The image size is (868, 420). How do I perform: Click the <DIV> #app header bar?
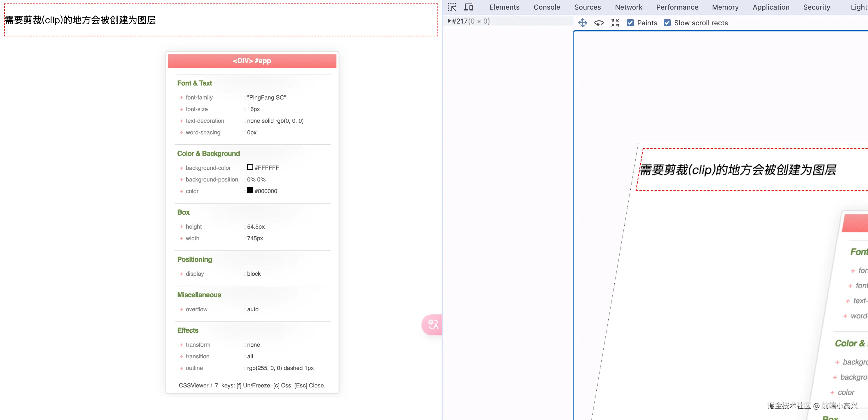252,61
